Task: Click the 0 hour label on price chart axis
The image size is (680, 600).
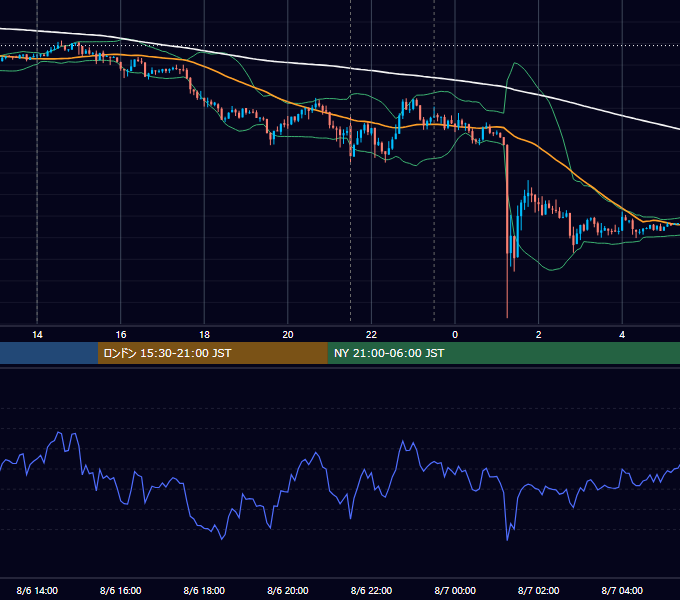Action: click(455, 335)
